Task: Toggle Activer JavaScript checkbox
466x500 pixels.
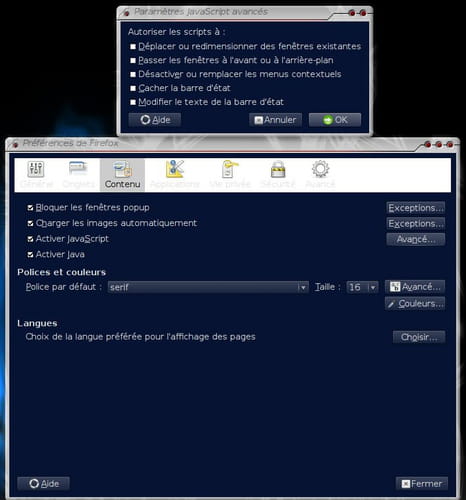Action: click(30, 239)
